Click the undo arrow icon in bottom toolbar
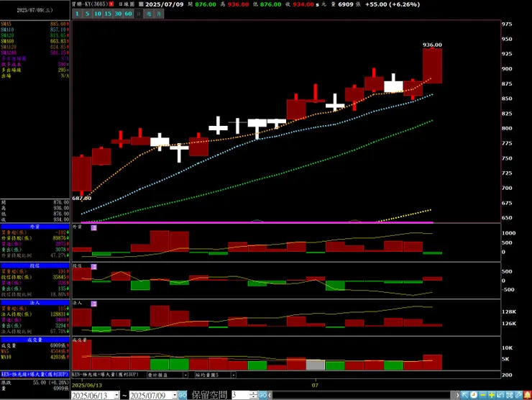The height and width of the screenshot is (400, 532). point(500,395)
